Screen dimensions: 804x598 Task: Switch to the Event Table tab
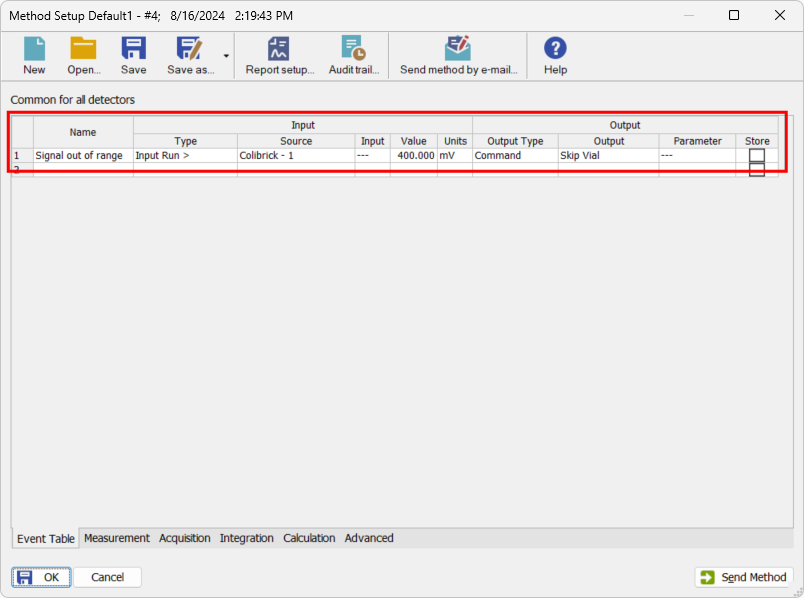click(x=46, y=539)
